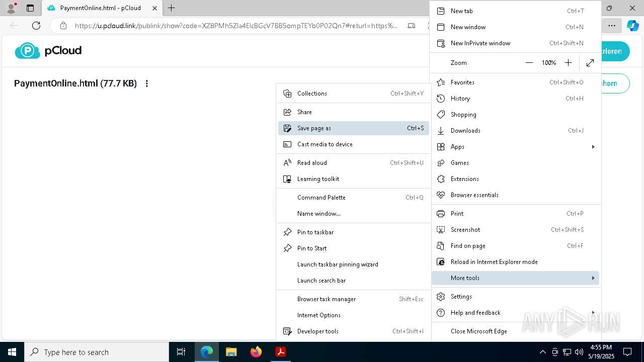The height and width of the screenshot is (362, 644).
Task: Refresh the page with reload button
Action: coord(36,26)
